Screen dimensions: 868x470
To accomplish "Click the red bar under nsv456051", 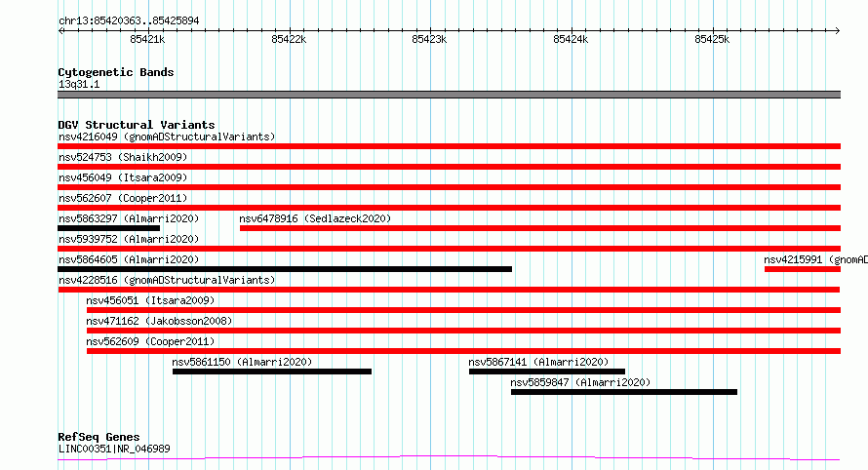I will pyautogui.click(x=463, y=310).
